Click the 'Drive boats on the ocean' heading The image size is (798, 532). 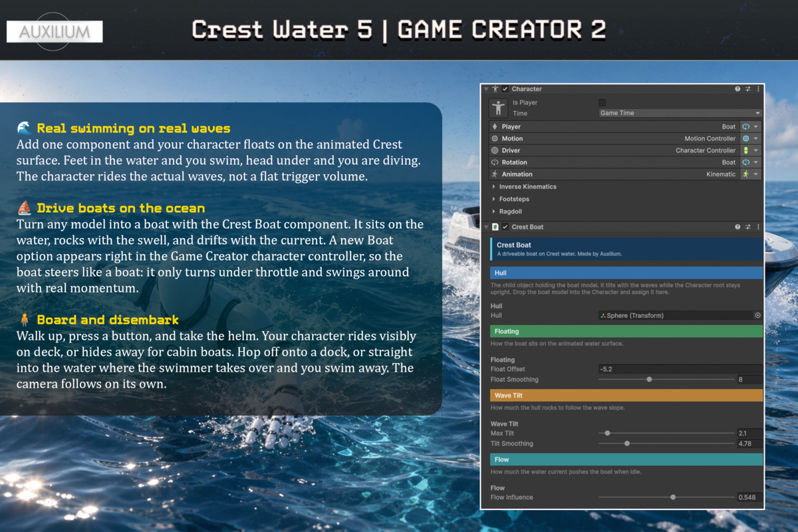pos(121,208)
